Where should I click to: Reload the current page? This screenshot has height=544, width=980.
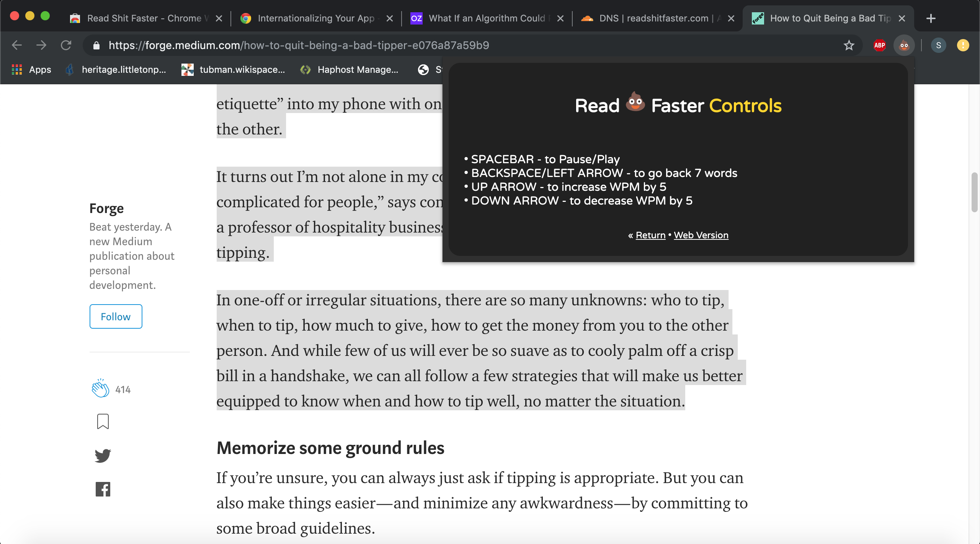[66, 45]
